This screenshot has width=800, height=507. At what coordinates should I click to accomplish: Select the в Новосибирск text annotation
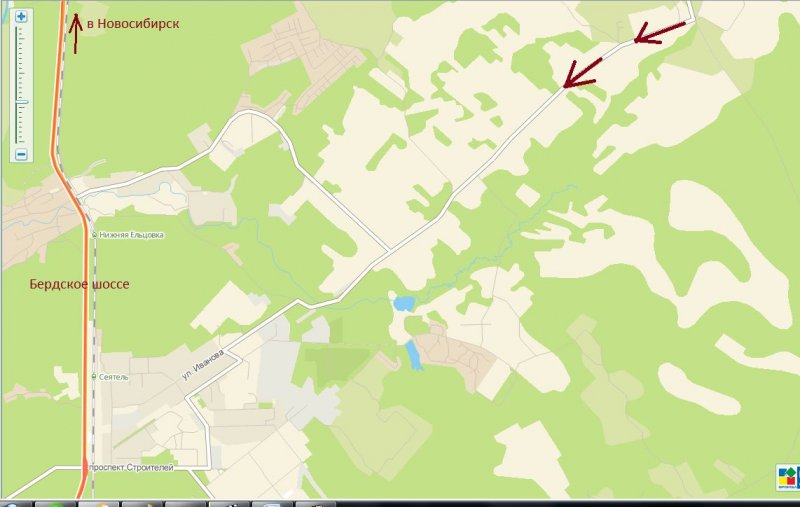tap(133, 23)
